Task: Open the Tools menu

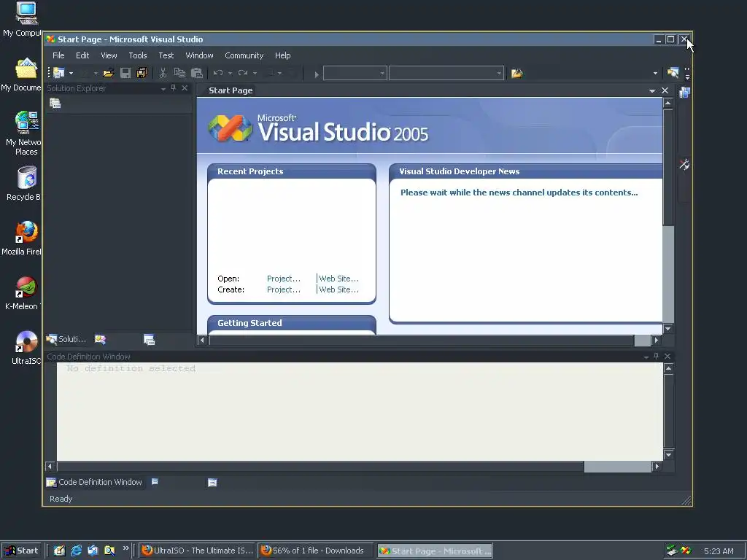Action: coord(138,55)
